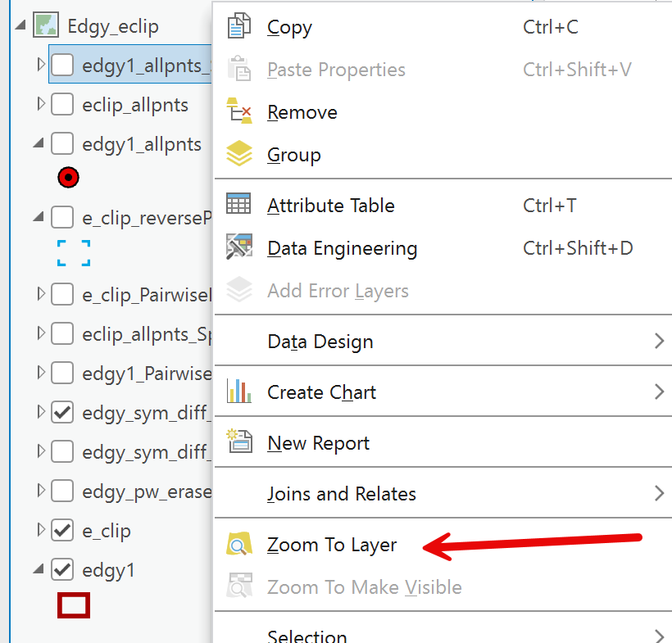Image resolution: width=672 pixels, height=643 pixels.
Task: Click the red point symbol under edgy1_allpnts
Action: pos(68,176)
